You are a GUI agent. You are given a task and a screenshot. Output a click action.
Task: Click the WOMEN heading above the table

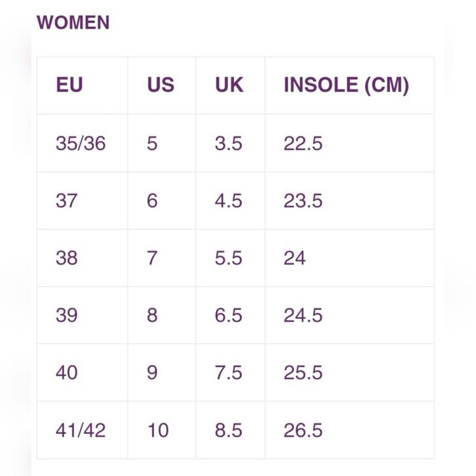[x=73, y=23]
